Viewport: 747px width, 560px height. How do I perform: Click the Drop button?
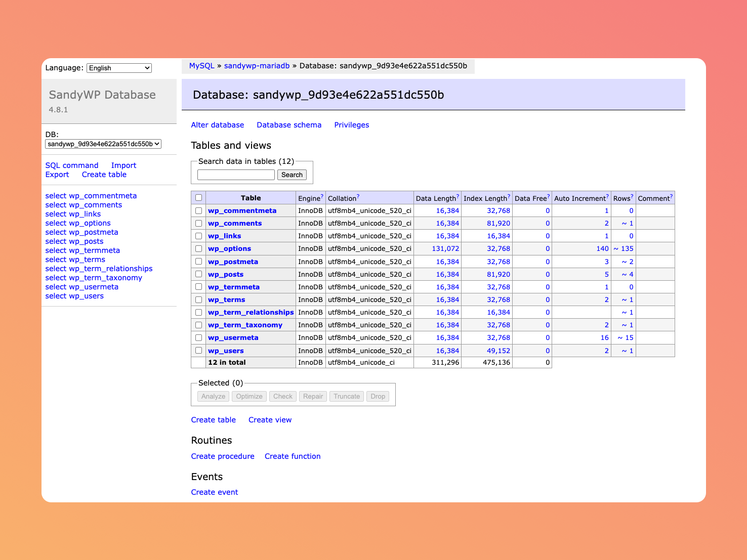[378, 397]
